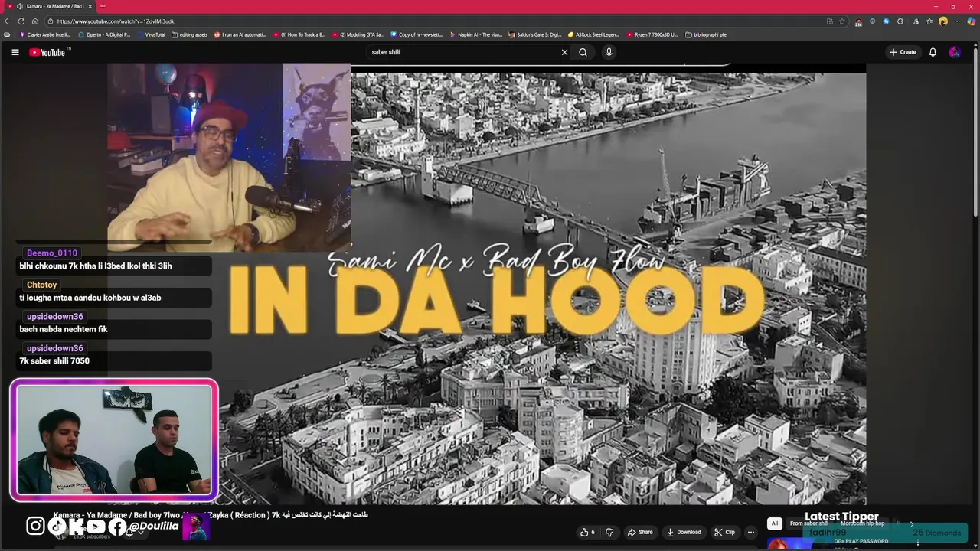This screenshot has width=980, height=551.
Task: Open the YouTube account avatar menu
Action: click(954, 52)
